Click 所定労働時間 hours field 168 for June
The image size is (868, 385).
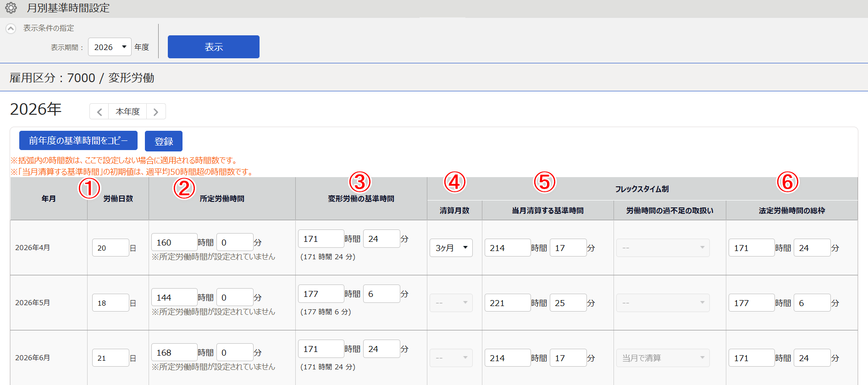(174, 352)
